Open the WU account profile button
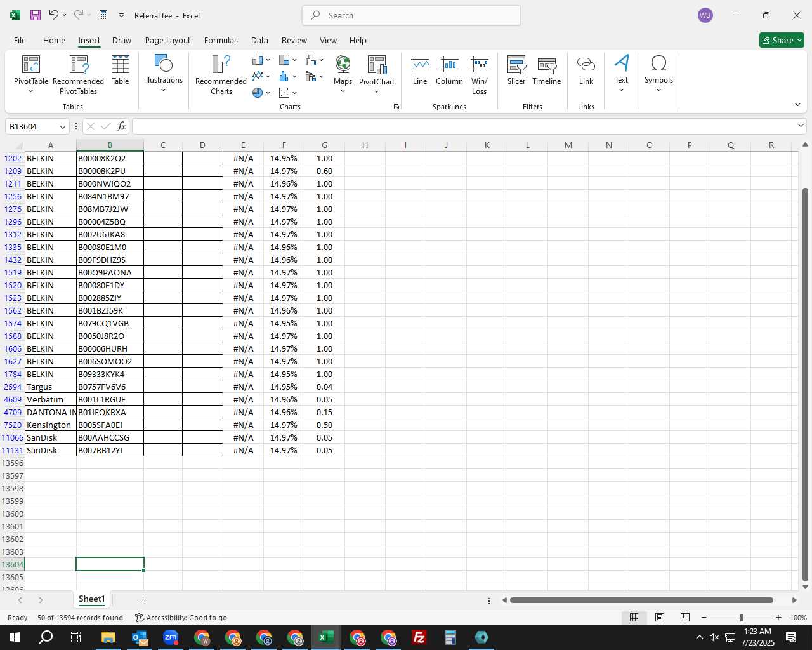The width and height of the screenshot is (812, 650). click(705, 15)
